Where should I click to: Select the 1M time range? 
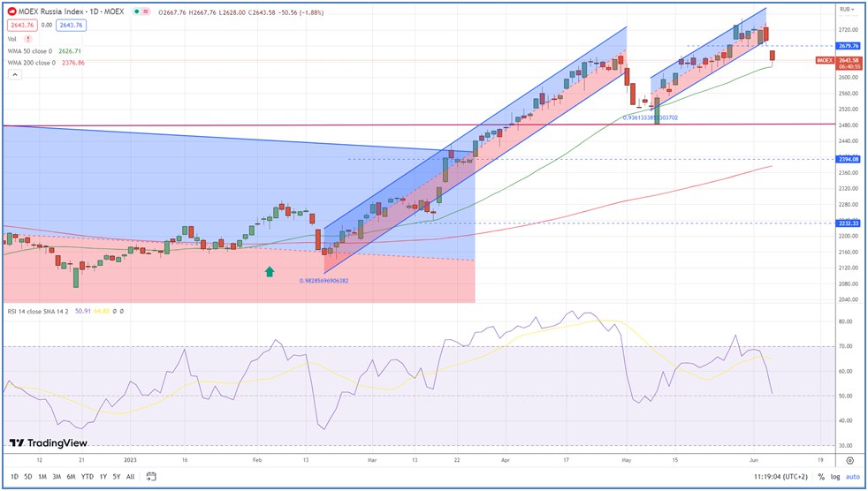pyautogui.click(x=42, y=477)
